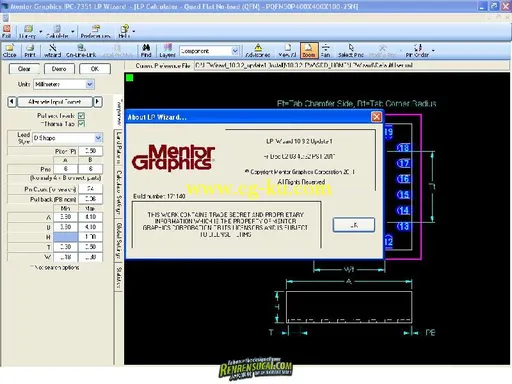Click the Help toolbar icon
This screenshot has height=384, width=512.
[x=124, y=31]
